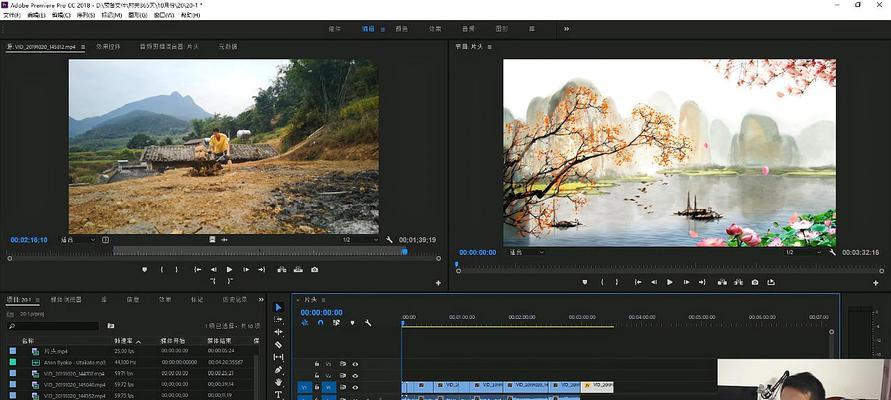The image size is (891, 400).
Task: Switch to the 音频 workspace
Action: [468, 28]
